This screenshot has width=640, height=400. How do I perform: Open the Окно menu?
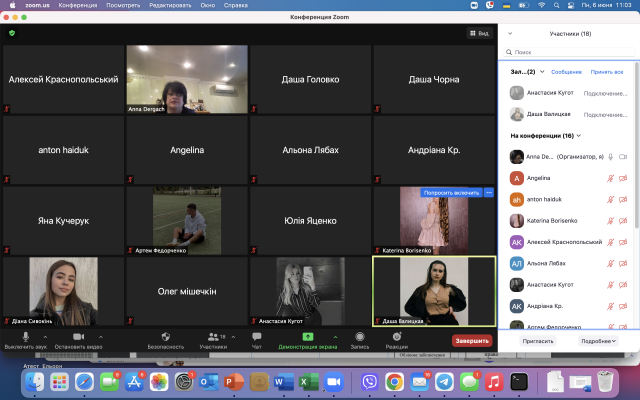208,5
